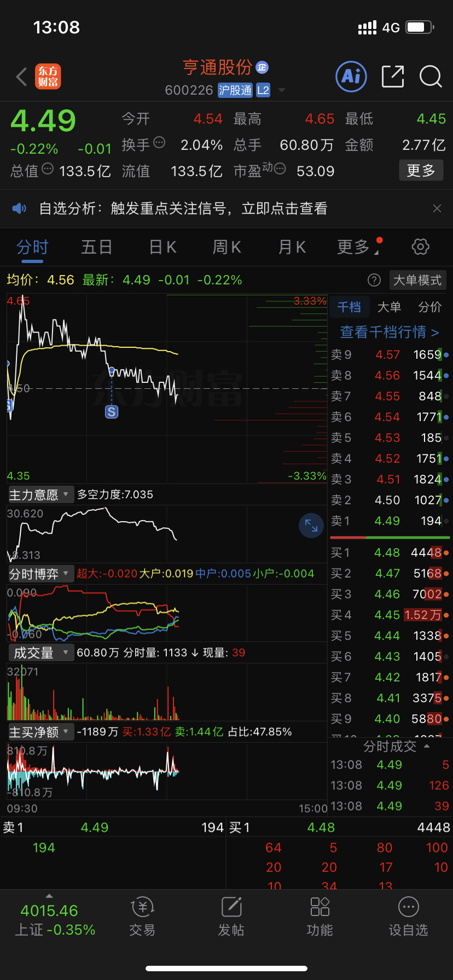The image size is (453, 980).
Task: Tap the 自选分析 signal notification text
Action: tap(183, 208)
